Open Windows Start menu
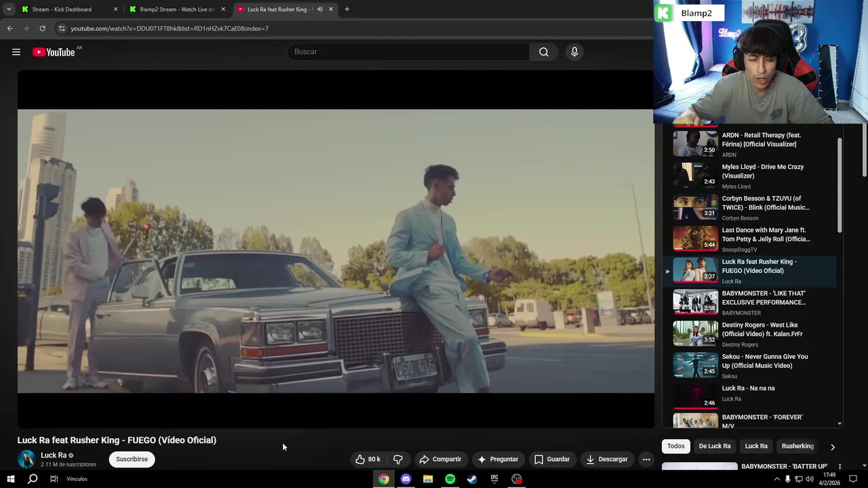868x488 pixels. coord(10,479)
